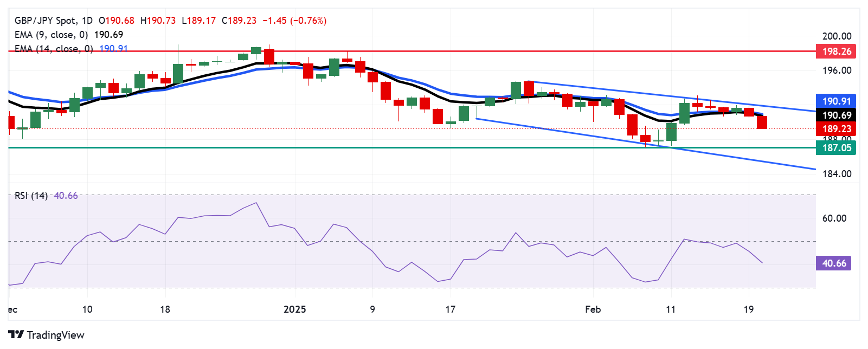Click the 18 date label on time axis
Image resolution: width=868 pixels, height=349 pixels.
[165, 309]
